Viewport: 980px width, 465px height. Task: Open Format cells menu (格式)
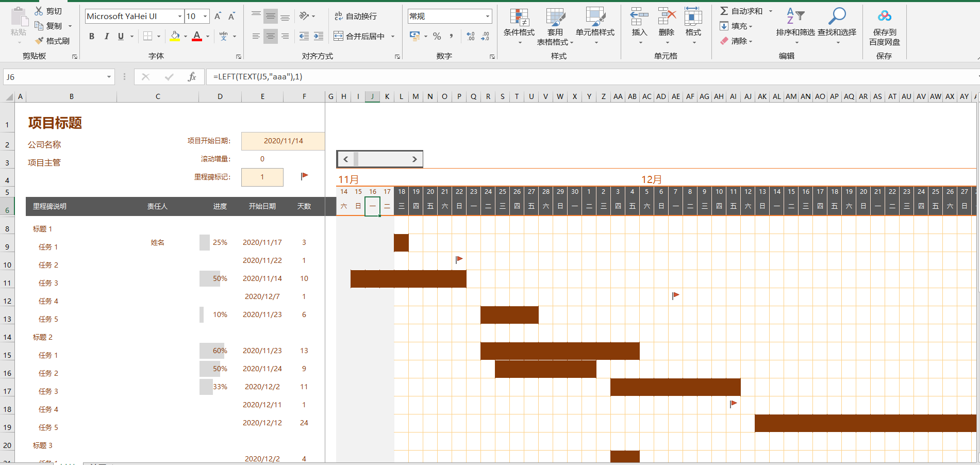(693, 26)
